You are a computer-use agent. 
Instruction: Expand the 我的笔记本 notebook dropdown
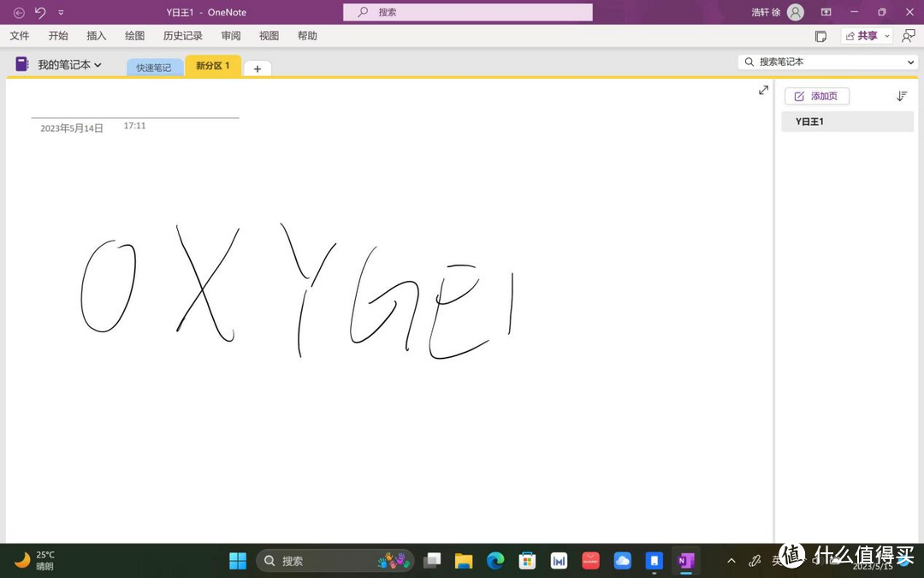coord(98,65)
